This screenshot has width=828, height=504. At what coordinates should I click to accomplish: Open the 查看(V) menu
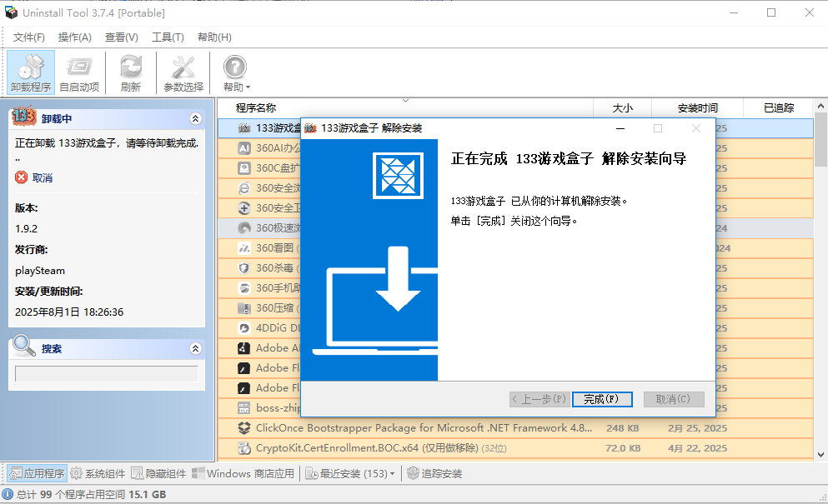(x=120, y=37)
